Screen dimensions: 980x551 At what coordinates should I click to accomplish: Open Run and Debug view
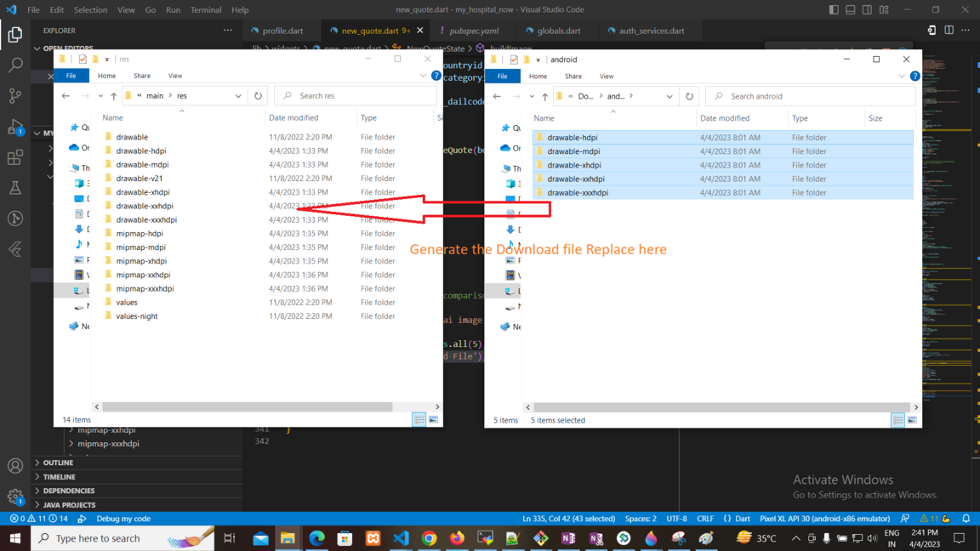point(15,128)
